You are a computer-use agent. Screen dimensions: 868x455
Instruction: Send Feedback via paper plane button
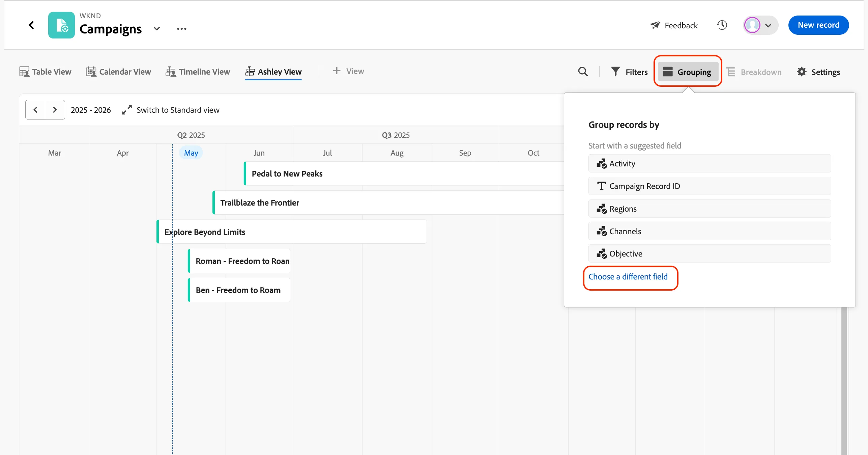(674, 25)
